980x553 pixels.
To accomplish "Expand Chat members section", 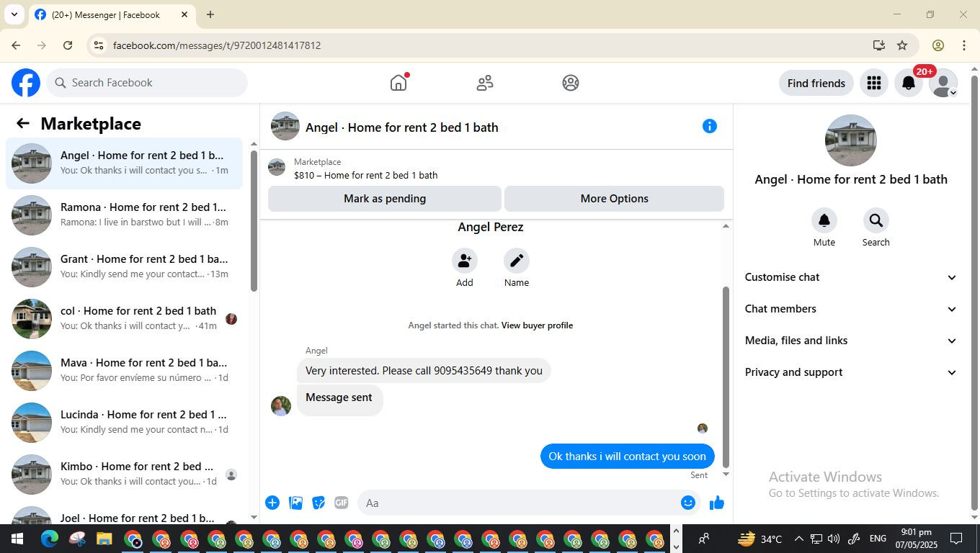I will [851, 309].
